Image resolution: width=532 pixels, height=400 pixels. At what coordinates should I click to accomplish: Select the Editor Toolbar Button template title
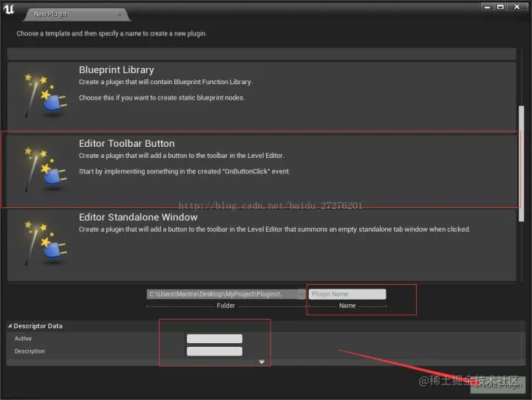126,143
